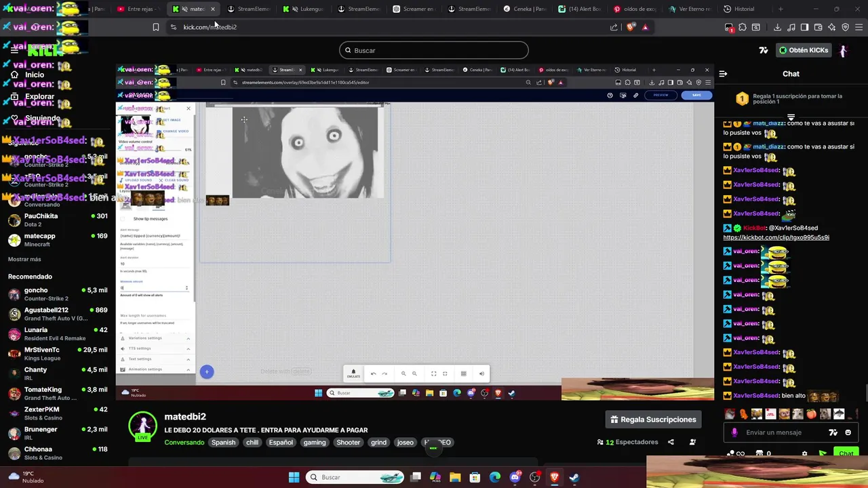Image resolution: width=868 pixels, height=488 pixels.
Task: Click undo arrow in streamed editor toolbar
Action: click(373, 373)
